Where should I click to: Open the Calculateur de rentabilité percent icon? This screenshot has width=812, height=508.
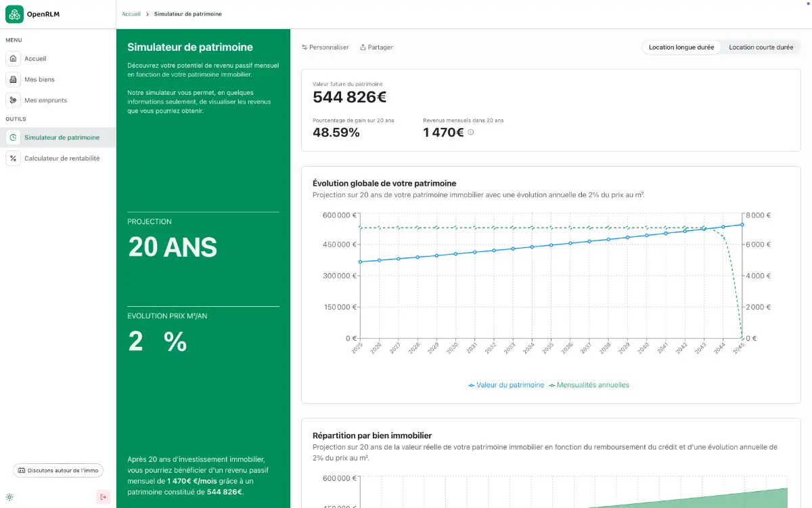(x=13, y=158)
